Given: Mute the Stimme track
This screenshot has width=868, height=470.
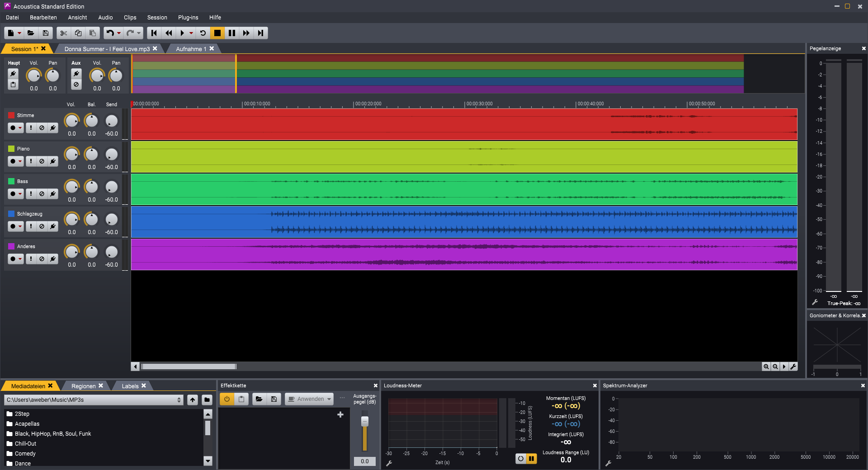Looking at the screenshot, I should click(x=42, y=128).
